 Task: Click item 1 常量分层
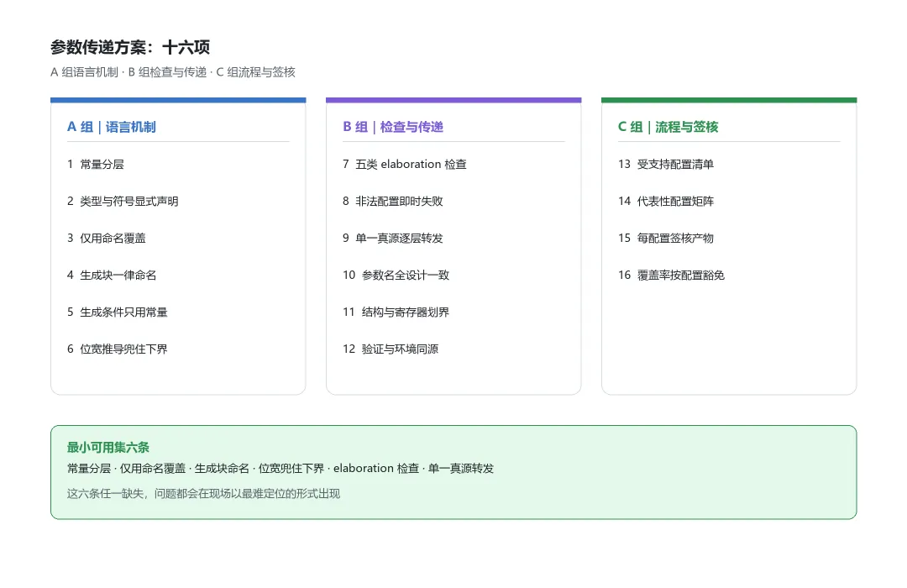click(x=96, y=165)
